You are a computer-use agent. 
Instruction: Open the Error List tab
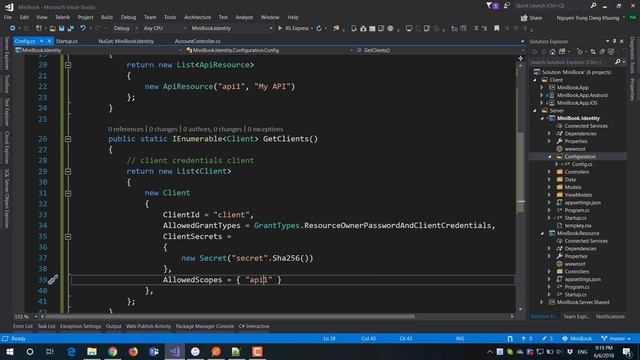click(22, 326)
